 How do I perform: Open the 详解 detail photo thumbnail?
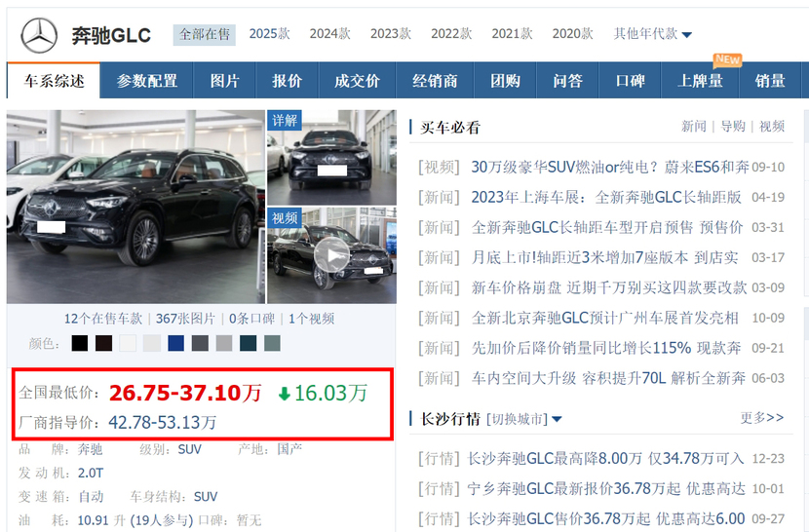click(x=331, y=158)
